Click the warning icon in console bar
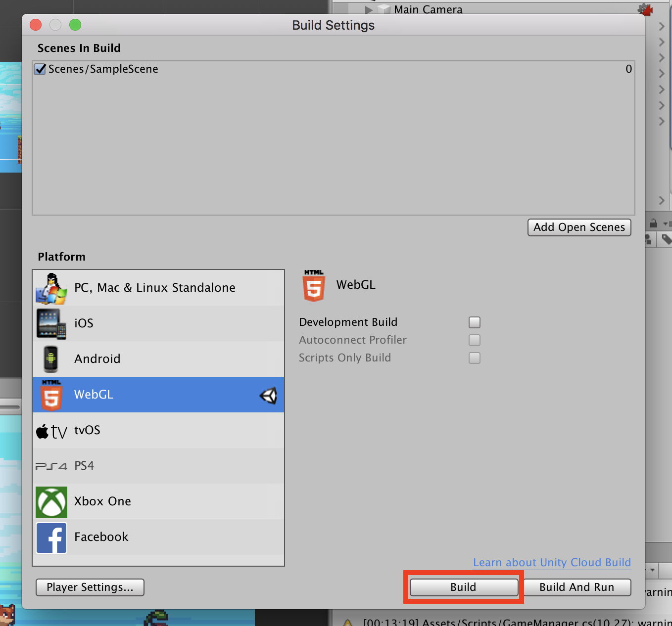The width and height of the screenshot is (672, 626). (x=348, y=623)
